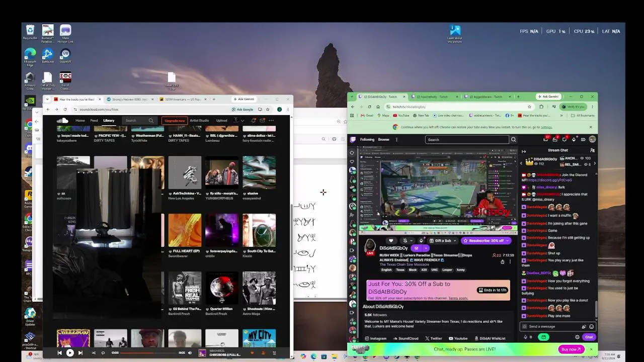This screenshot has width=644, height=362.
Task: Open Artist Studio link on SoundCloud
Action: point(199,121)
